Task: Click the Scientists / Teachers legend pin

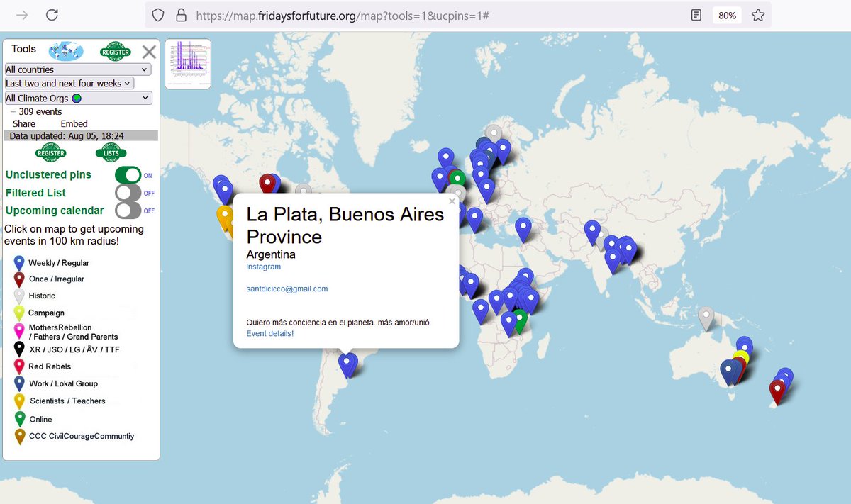Action: point(19,401)
